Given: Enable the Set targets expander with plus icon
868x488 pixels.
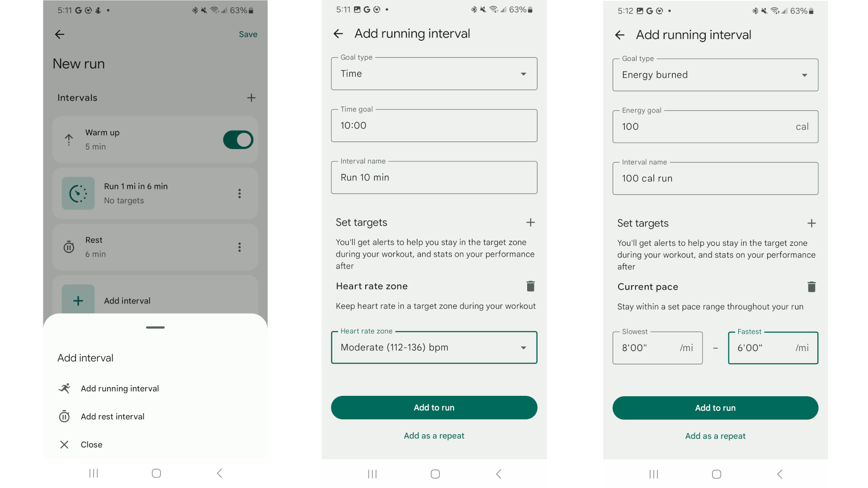Looking at the screenshot, I should tap(530, 222).
